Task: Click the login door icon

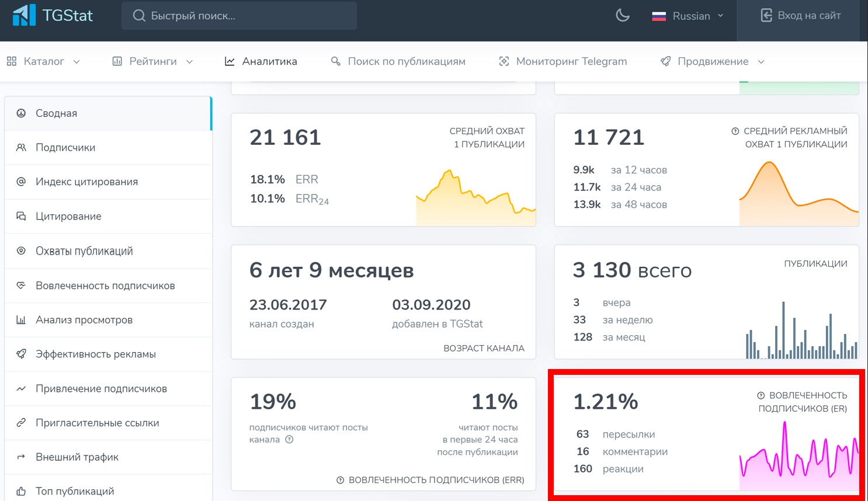Action: point(766,15)
